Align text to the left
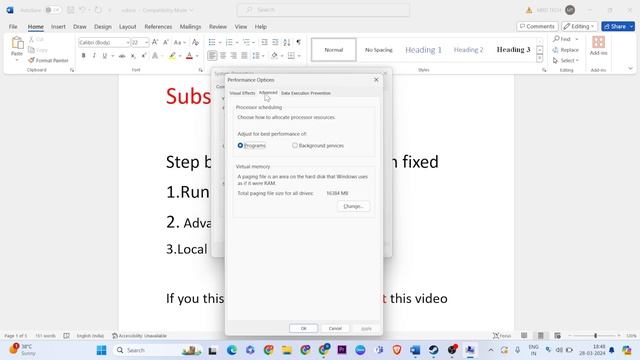Image resolution: width=640 pixels, height=360 pixels. tap(212, 56)
